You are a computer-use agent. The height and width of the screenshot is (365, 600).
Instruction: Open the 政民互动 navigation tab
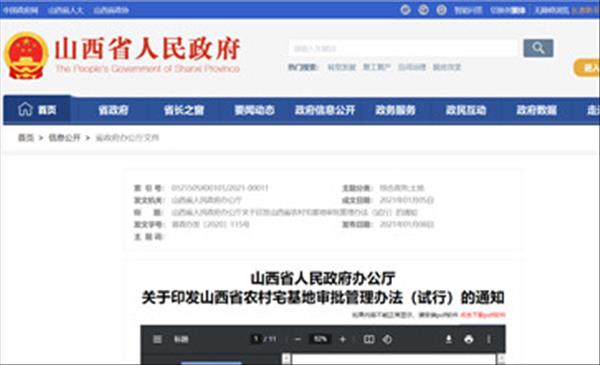pyautogui.click(x=466, y=110)
